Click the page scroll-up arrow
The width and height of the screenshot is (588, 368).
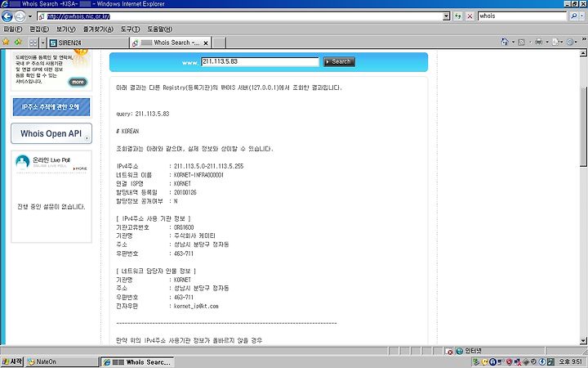pyautogui.click(x=583, y=53)
